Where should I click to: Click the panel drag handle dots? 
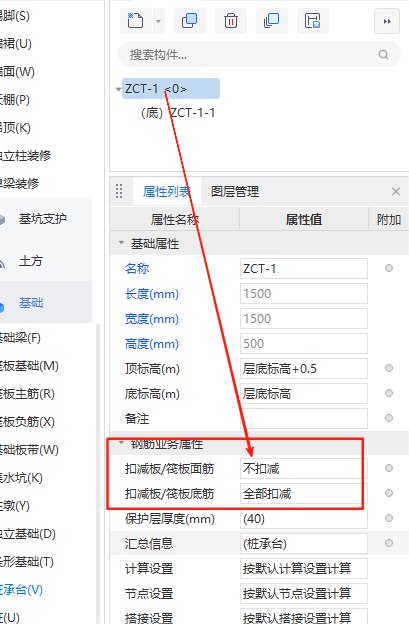(x=119, y=191)
